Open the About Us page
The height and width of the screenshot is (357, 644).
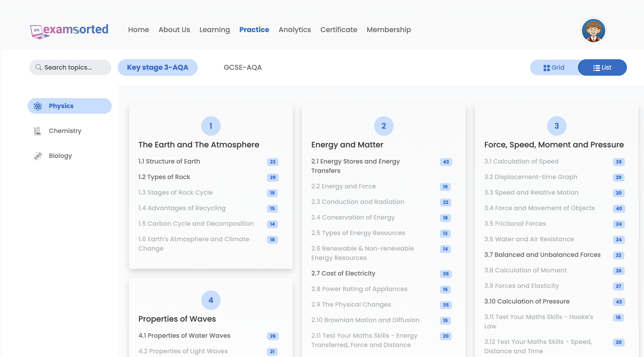tap(174, 30)
